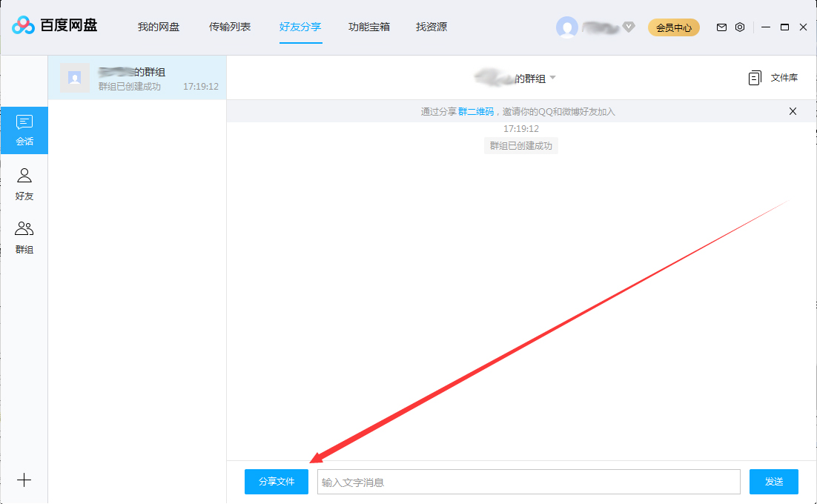Open the group name dropdown in the chat header
This screenshot has width=817, height=504.
click(553, 77)
